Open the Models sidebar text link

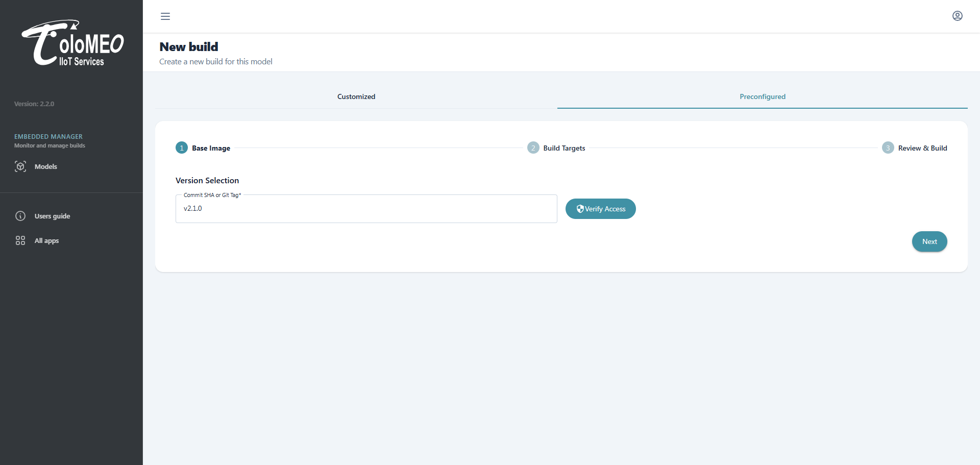pyautogui.click(x=46, y=166)
